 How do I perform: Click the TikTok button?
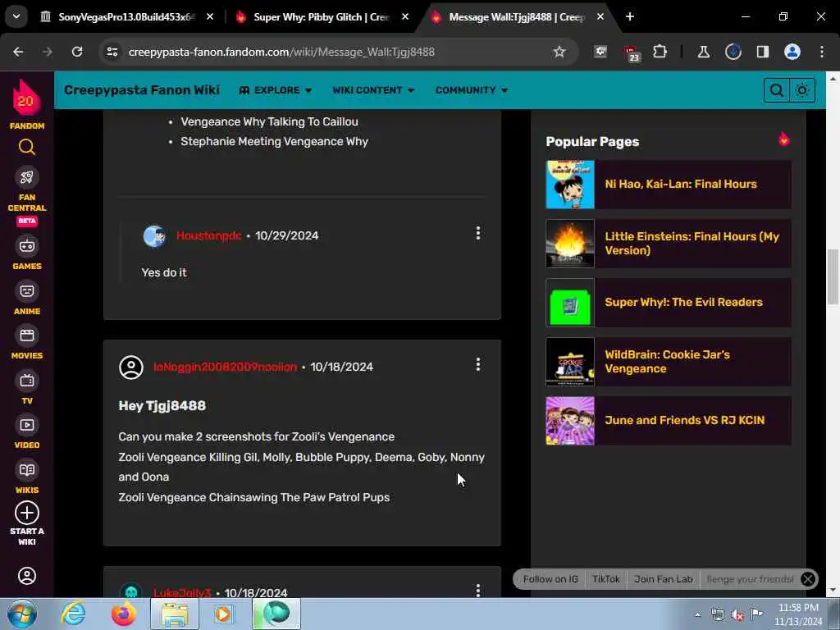coord(606,579)
